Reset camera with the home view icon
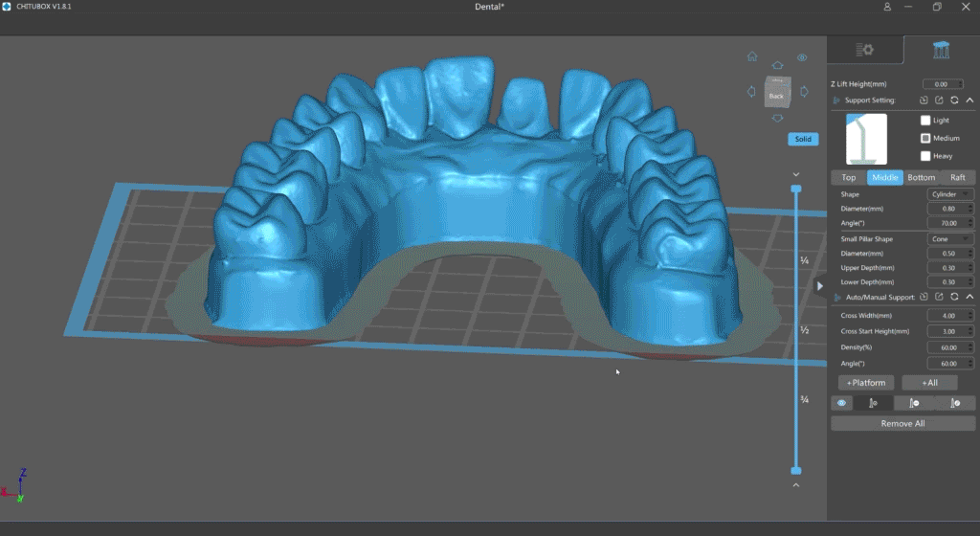This screenshot has width=980, height=536. (752, 56)
